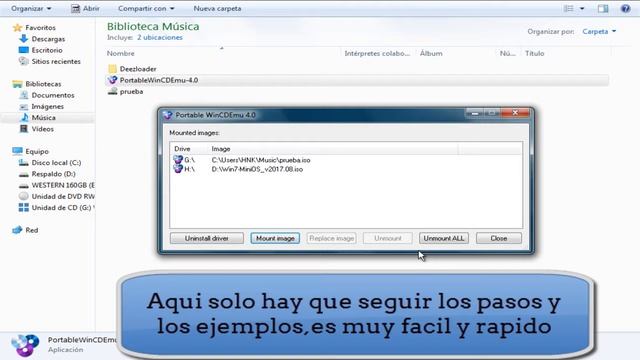Sort by Título column header
This screenshot has width=640, height=360.
[x=534, y=53]
